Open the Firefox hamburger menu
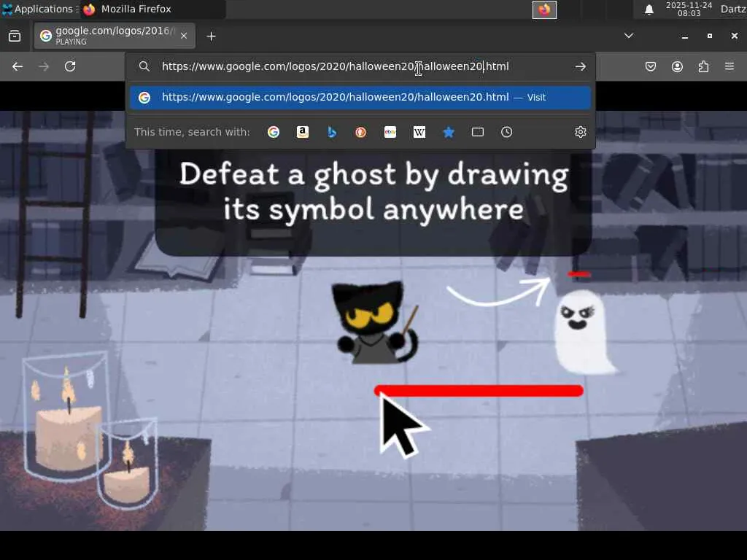This screenshot has height=560, width=747. pos(729,66)
